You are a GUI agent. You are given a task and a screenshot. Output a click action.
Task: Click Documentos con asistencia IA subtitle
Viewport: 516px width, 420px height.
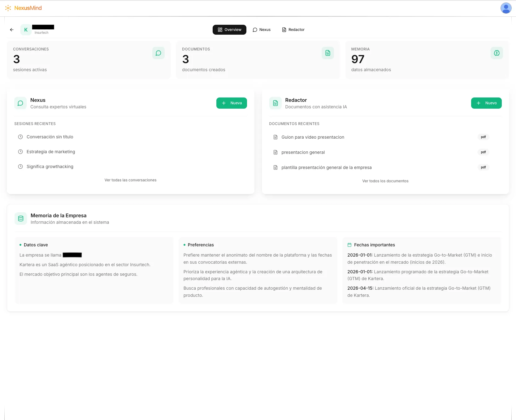click(x=316, y=107)
